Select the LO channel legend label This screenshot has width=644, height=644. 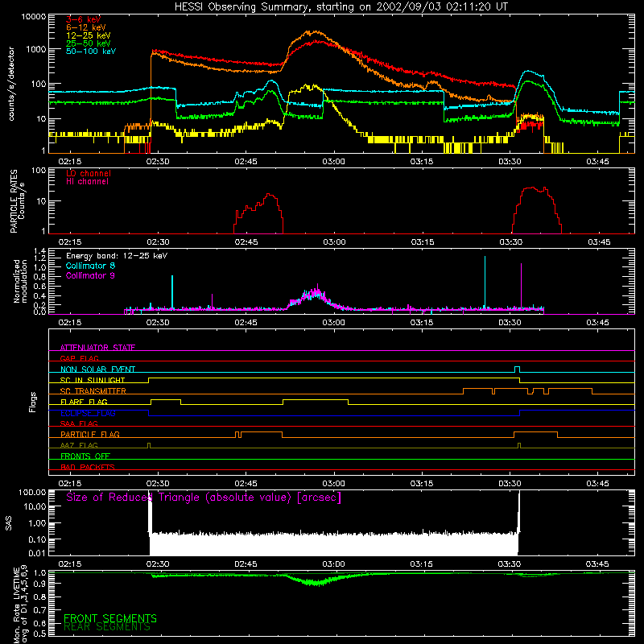89,174
